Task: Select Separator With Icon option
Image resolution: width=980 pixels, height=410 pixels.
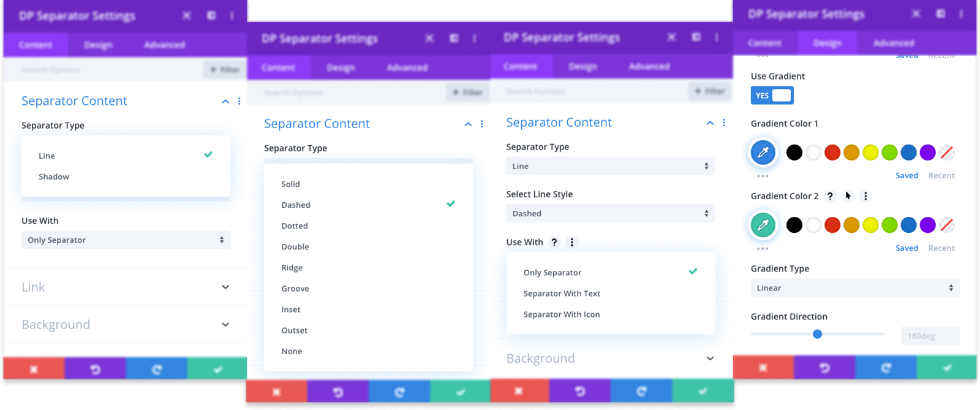Action: pyautogui.click(x=562, y=314)
